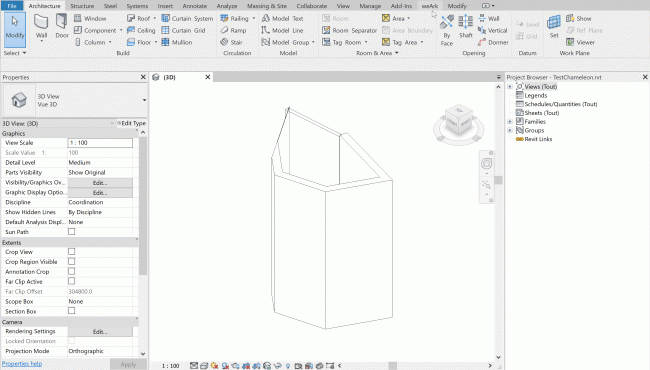Viewport: 650px width, 370px height.
Task: Open the Select panel dropdown
Action: tap(15, 53)
